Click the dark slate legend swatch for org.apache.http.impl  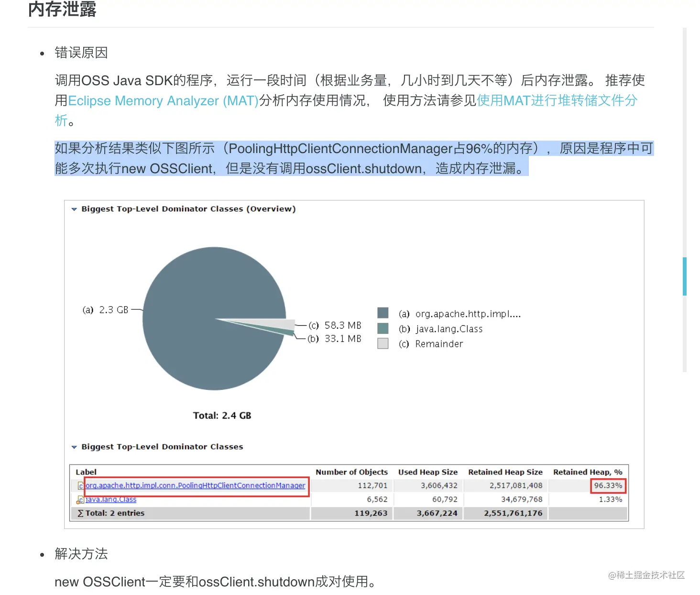click(383, 313)
